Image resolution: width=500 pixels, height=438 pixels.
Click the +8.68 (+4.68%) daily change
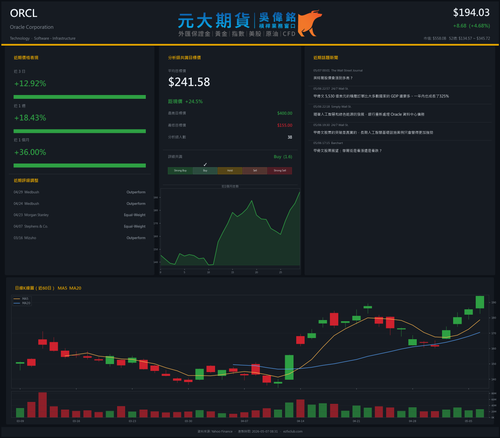point(471,26)
